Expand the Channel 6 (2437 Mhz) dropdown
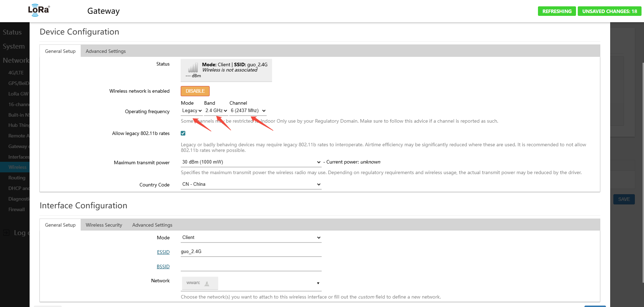This screenshot has width=644, height=307. tap(248, 111)
